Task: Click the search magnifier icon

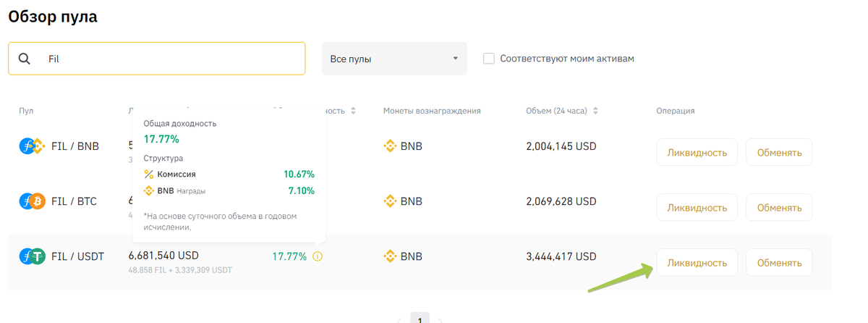Action: 25,59
